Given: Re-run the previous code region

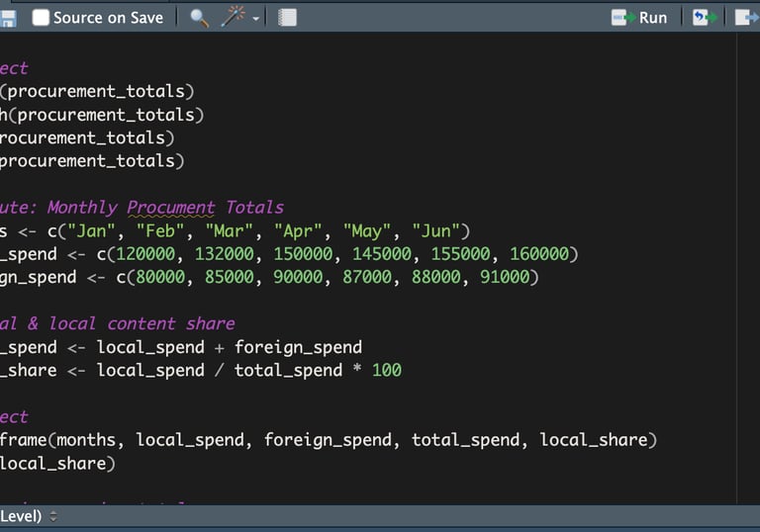Looking at the screenshot, I should point(705,18).
